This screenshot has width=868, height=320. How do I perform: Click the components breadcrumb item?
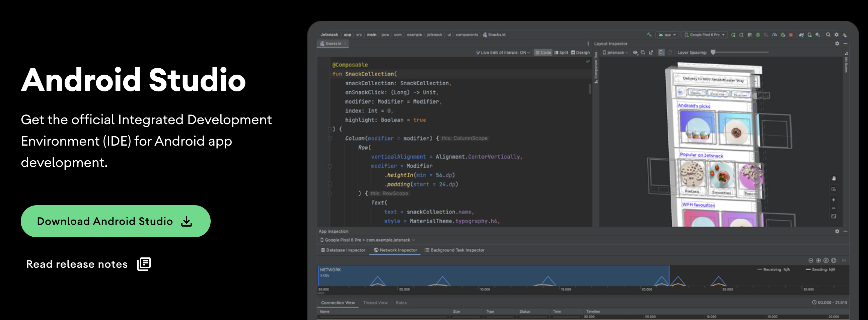pos(467,34)
